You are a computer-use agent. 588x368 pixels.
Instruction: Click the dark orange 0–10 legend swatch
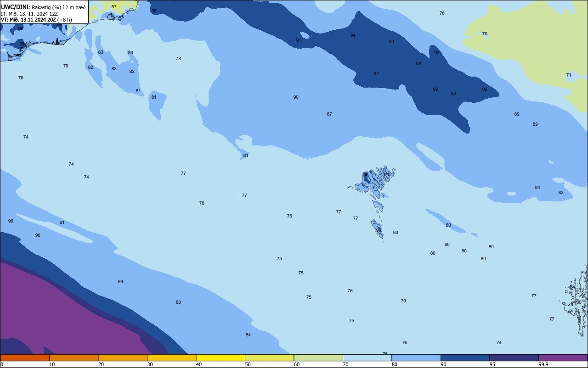(x=25, y=357)
